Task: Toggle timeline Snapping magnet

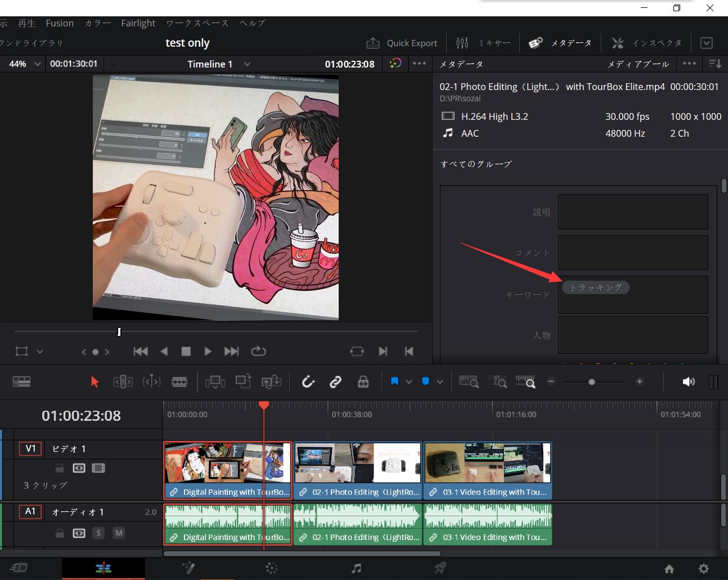Action: [x=308, y=382]
